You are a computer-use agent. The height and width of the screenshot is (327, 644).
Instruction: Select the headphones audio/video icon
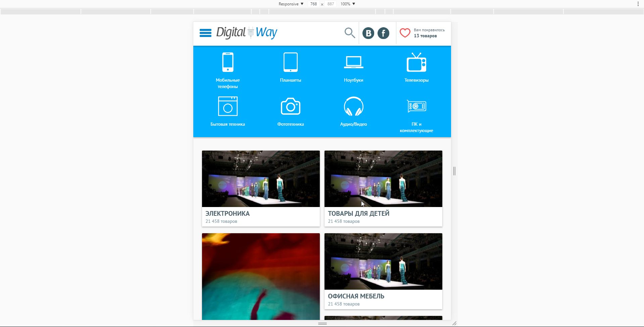354,106
